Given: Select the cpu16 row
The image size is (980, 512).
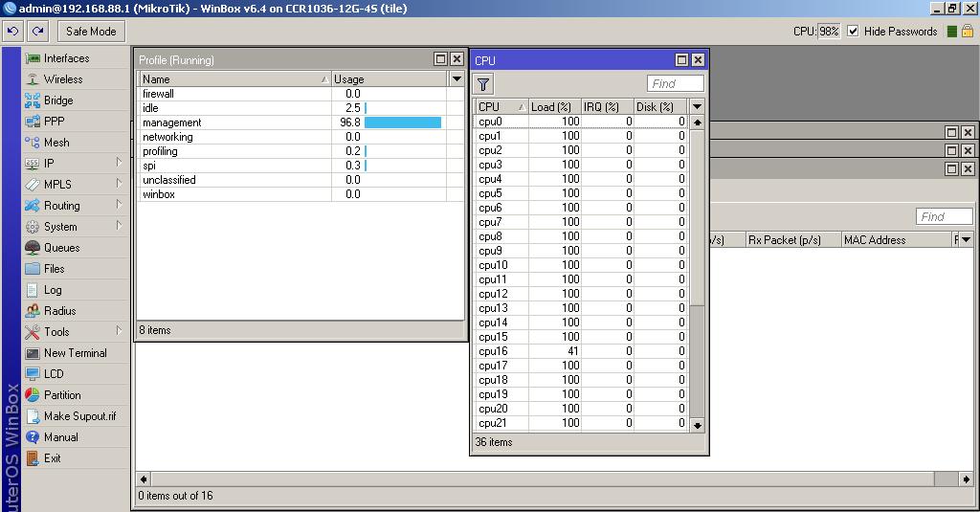Looking at the screenshot, I should [581, 351].
